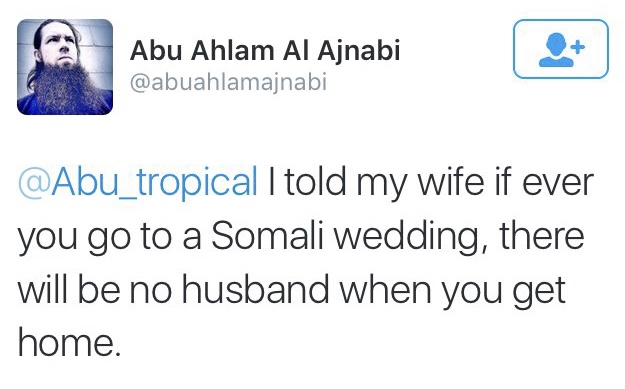Click the tweet line "will be no husband"
The width and height of the screenshot is (625, 389).
click(x=173, y=289)
